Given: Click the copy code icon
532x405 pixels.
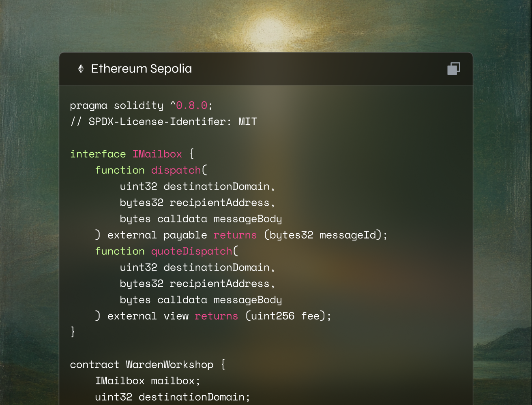Looking at the screenshot, I should (x=453, y=69).
